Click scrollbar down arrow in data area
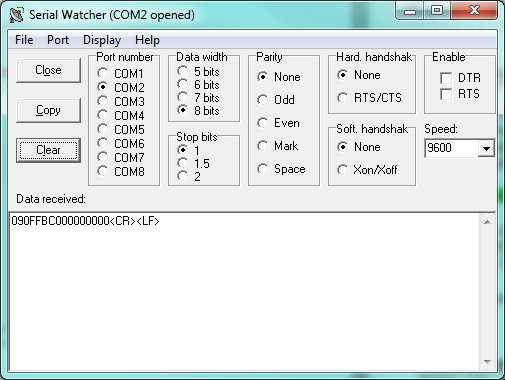This screenshot has height=380, width=505. [x=487, y=362]
